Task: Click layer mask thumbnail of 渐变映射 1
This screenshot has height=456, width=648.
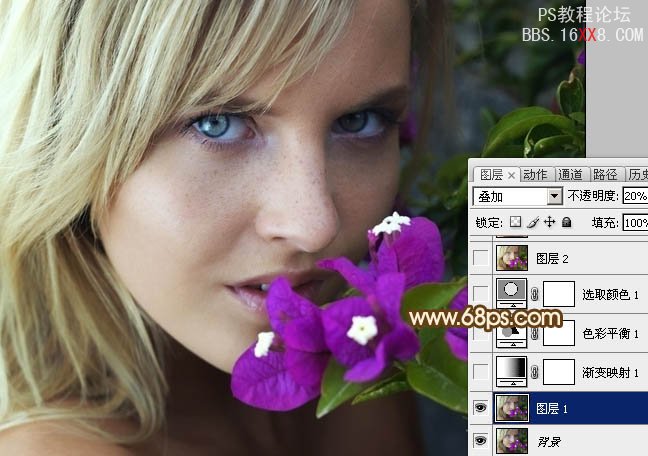Action: [559, 372]
